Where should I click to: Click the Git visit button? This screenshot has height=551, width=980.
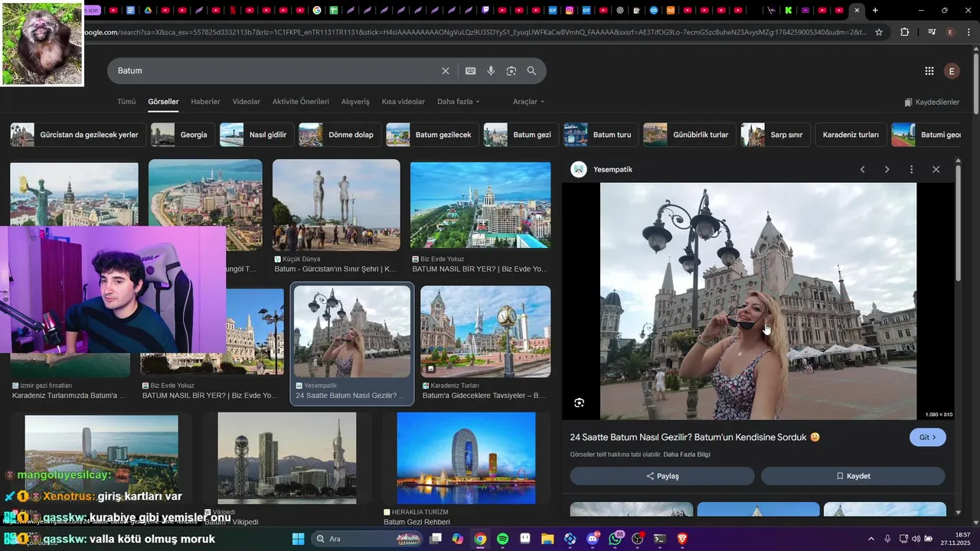point(928,437)
